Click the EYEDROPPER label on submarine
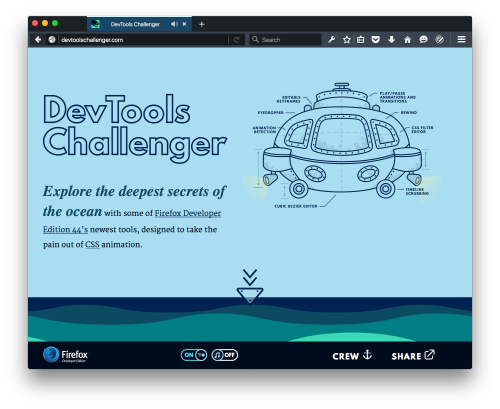This screenshot has width=500, height=409. pos(270,113)
